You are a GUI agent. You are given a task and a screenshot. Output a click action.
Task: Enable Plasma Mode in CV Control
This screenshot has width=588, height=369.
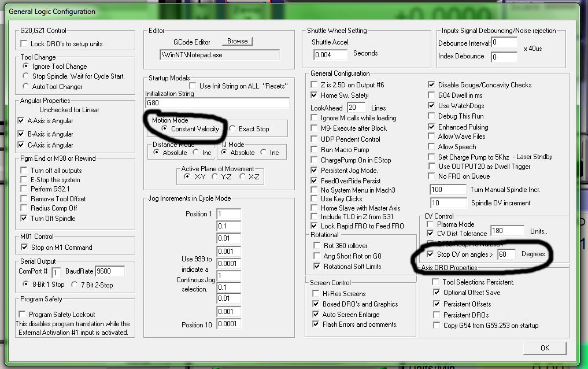[x=431, y=224]
